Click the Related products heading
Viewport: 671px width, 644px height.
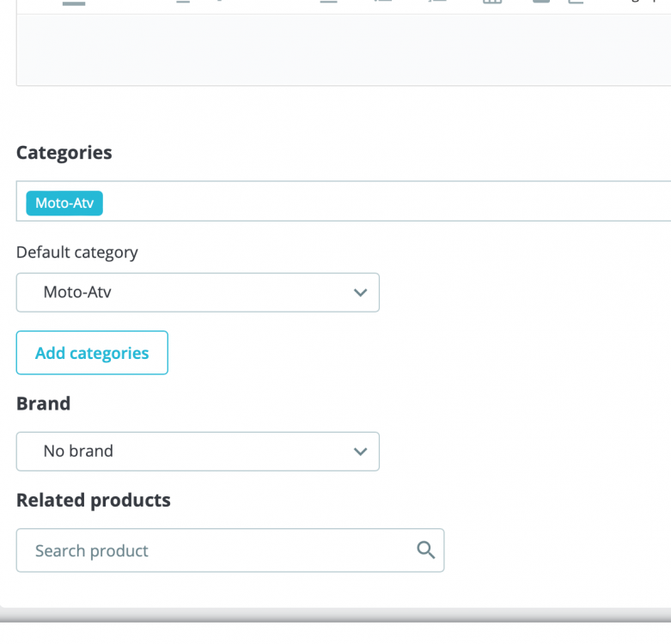tap(93, 500)
